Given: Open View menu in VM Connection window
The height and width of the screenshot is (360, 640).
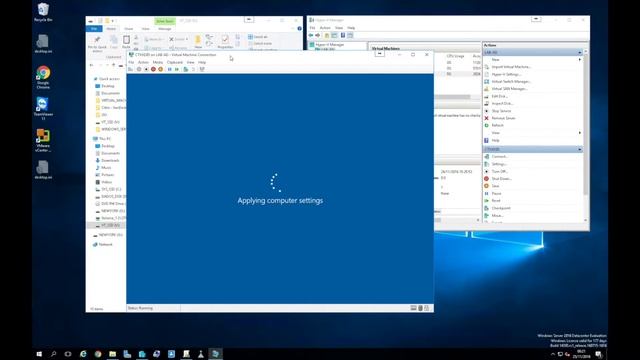Looking at the screenshot, I should pos(191,62).
